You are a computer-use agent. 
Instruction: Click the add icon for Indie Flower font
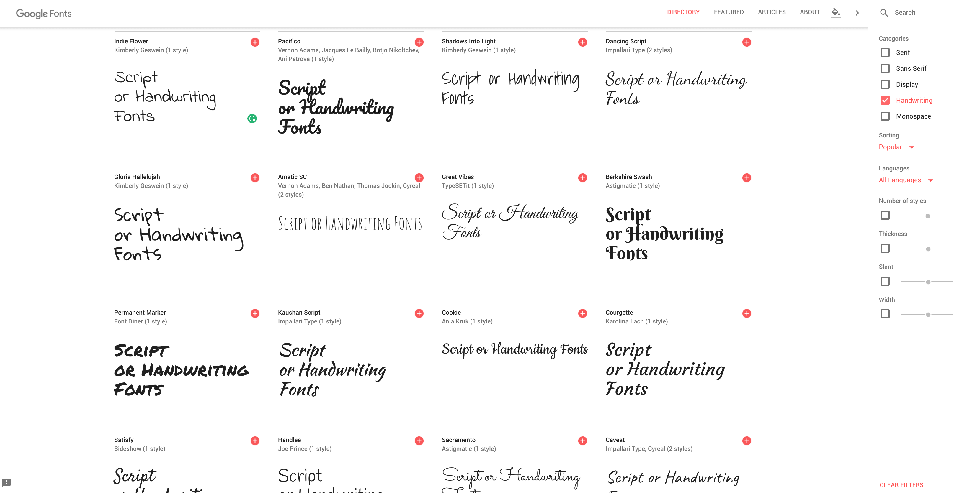click(255, 42)
